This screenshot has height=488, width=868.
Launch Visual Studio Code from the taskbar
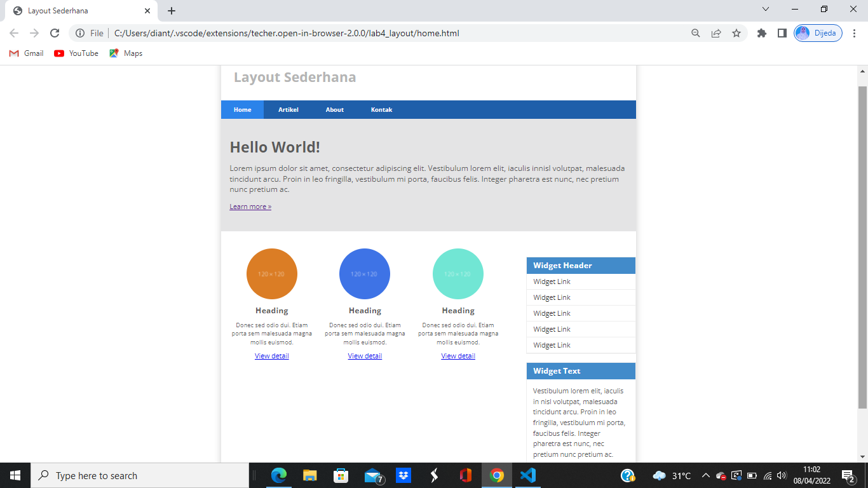point(527,475)
